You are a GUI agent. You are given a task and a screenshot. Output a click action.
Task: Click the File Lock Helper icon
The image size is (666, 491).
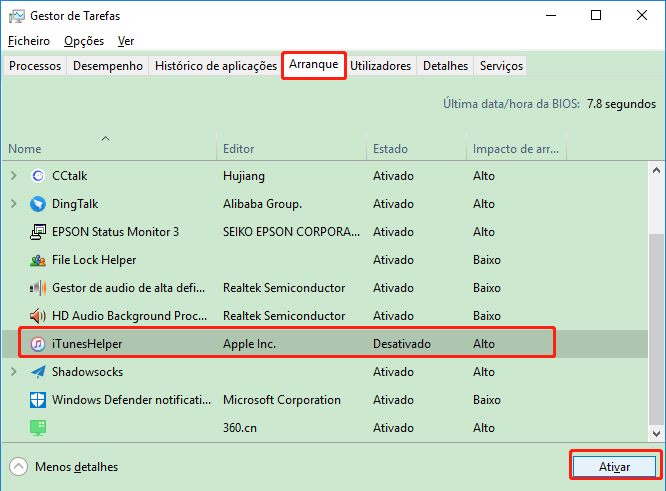point(38,260)
